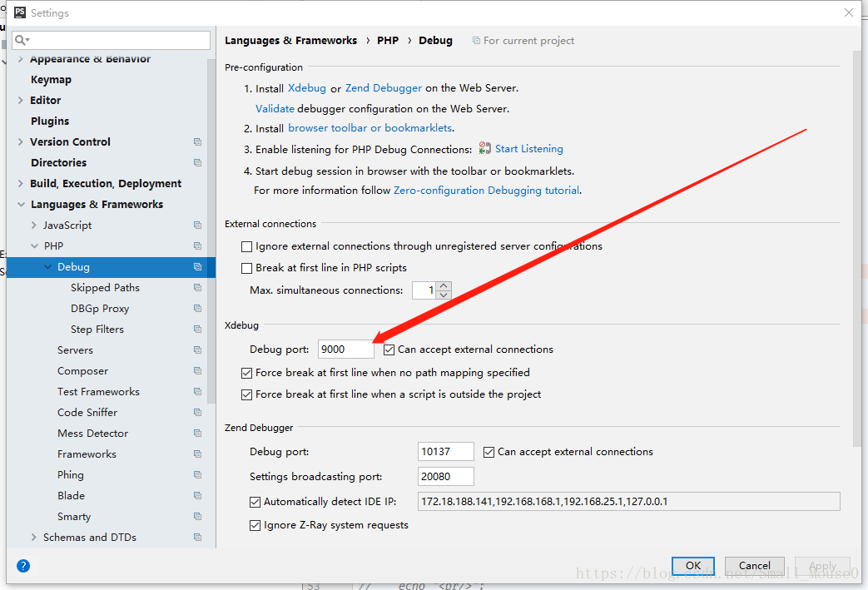The width and height of the screenshot is (868, 590).
Task: Click project-level icon beside JavaScript
Action: (x=197, y=226)
